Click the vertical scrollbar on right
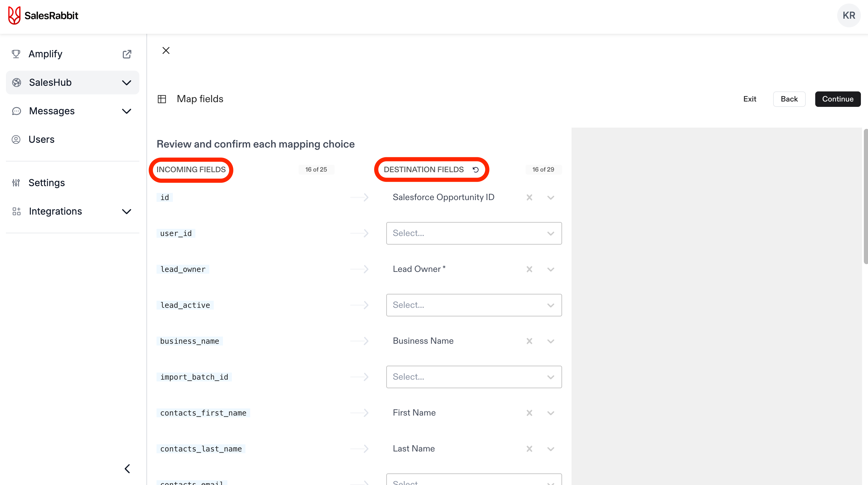Viewport: 868px width, 485px height. pyautogui.click(x=865, y=196)
